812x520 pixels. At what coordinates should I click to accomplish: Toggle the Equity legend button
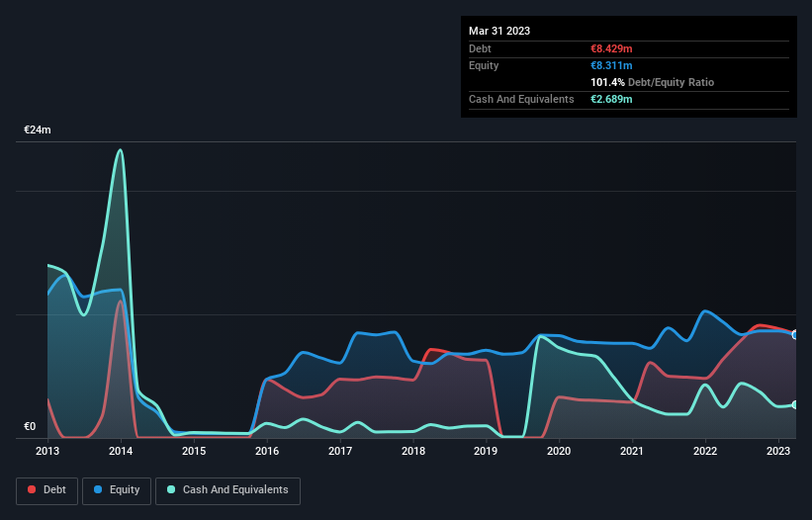[x=117, y=490]
